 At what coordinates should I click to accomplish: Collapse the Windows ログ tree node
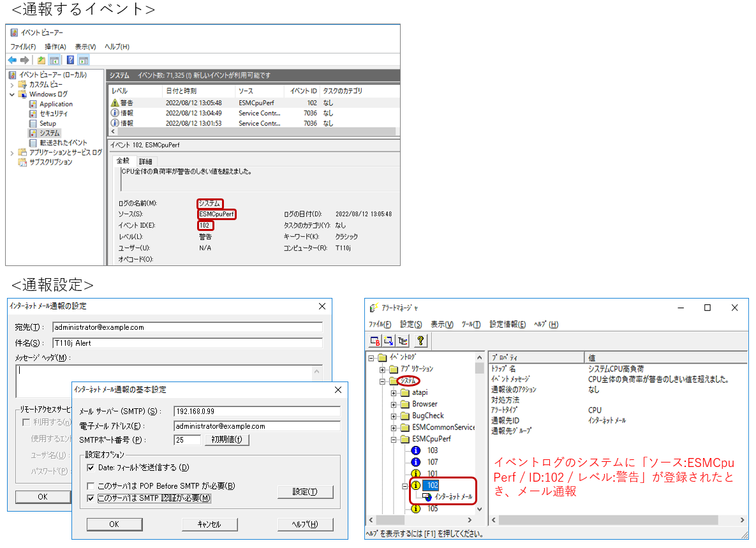[x=13, y=94]
